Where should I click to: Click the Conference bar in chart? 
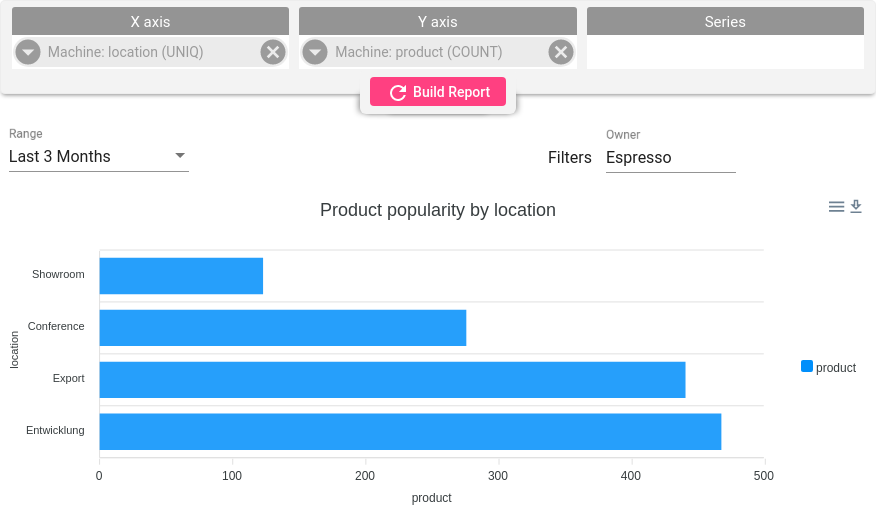point(283,328)
